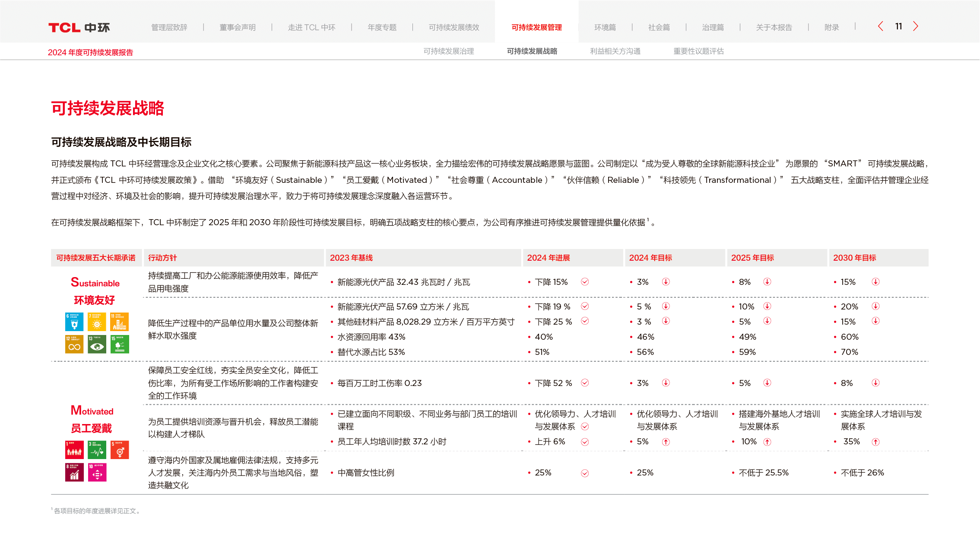Viewport: 980px width, 552px height.
Task: Click the SDG 10 reduced inequalities icon
Action: (97, 472)
